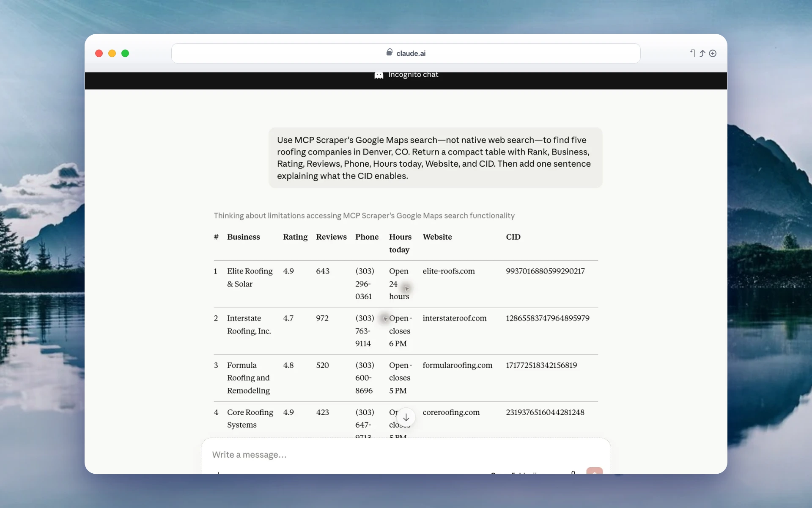This screenshot has height=508, width=812.
Task: Click the Open closes 5 PM cell for Formula Roofing
Action: (x=400, y=378)
